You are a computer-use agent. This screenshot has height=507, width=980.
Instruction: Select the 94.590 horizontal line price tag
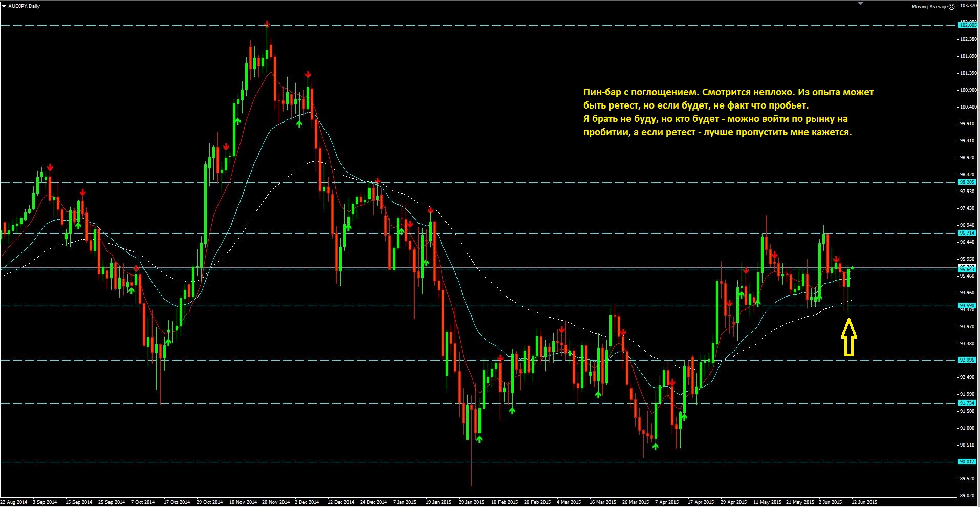(967, 306)
